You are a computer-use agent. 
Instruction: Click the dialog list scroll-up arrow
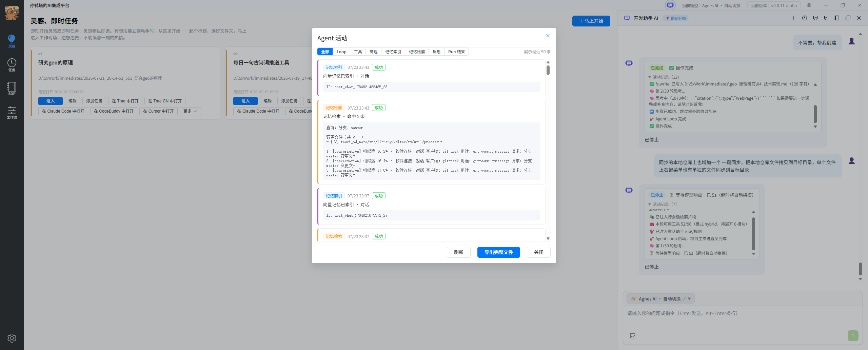click(548, 62)
